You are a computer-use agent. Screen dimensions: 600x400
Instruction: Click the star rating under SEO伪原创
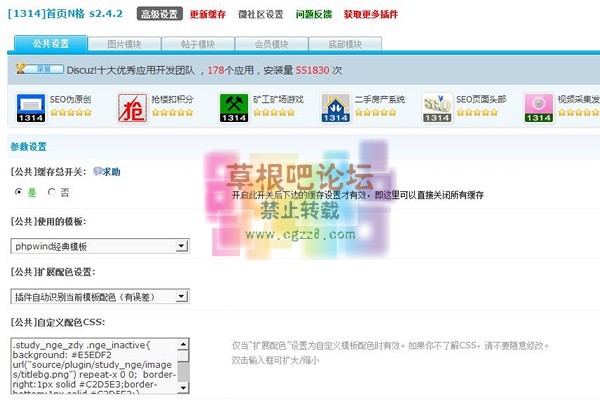(x=71, y=113)
